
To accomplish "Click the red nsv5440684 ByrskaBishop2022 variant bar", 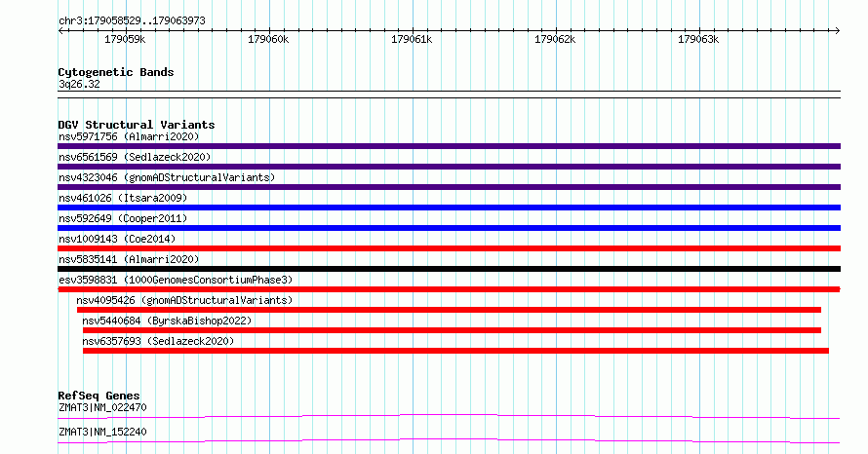I will tap(452, 330).
